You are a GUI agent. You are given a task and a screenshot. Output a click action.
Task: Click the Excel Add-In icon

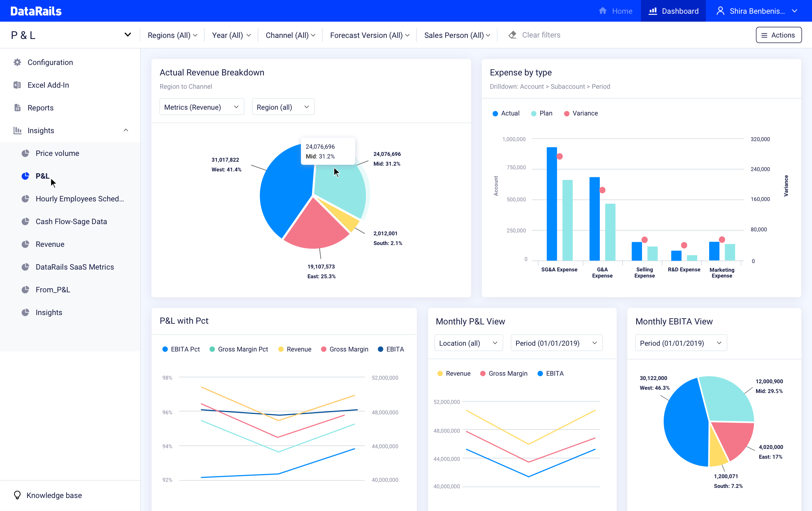(x=17, y=85)
